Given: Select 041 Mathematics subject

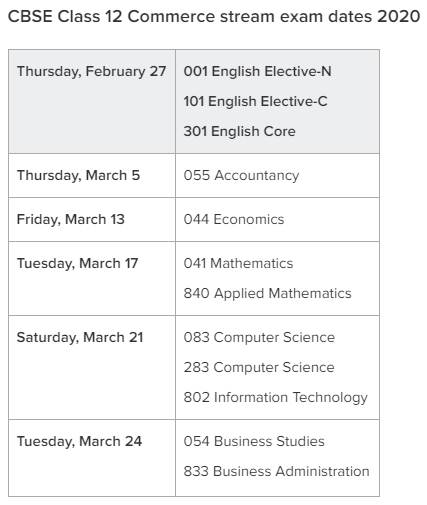Looking at the screenshot, I should tap(238, 263).
